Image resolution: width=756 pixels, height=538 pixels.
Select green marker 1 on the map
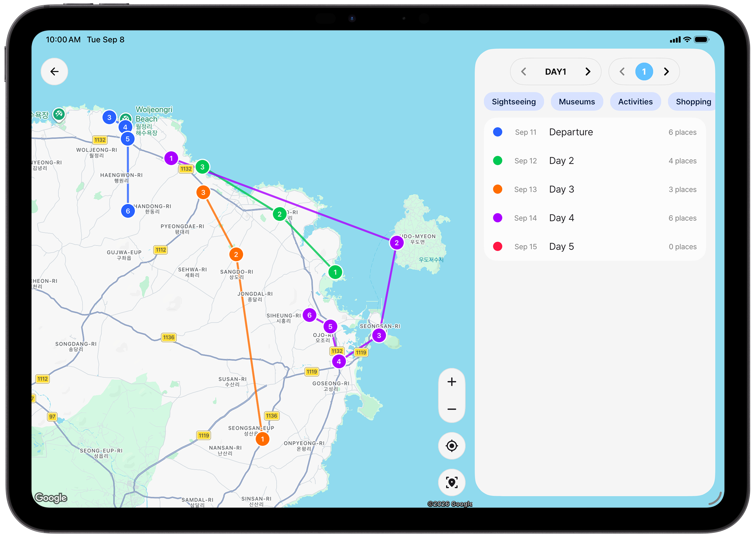coord(335,272)
